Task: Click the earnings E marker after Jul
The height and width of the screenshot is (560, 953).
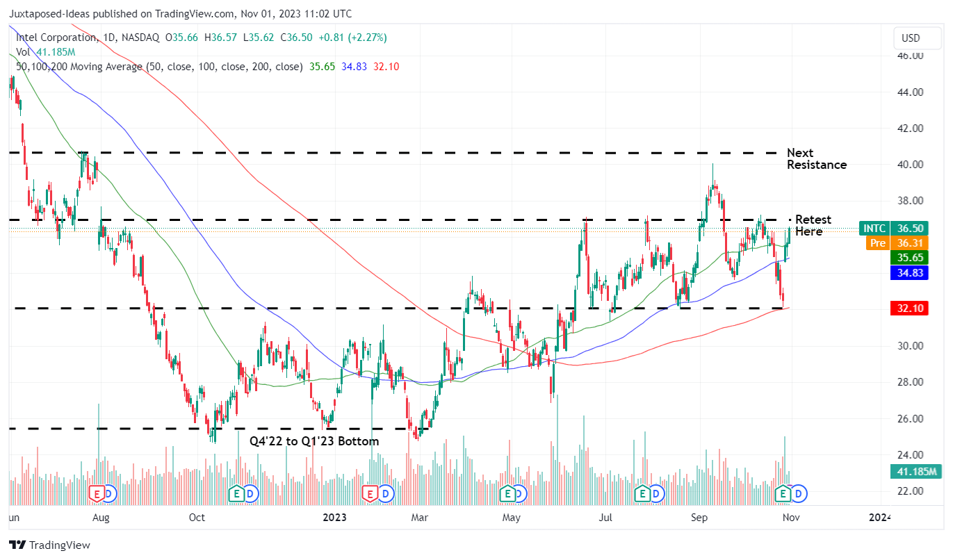Action: (x=643, y=494)
